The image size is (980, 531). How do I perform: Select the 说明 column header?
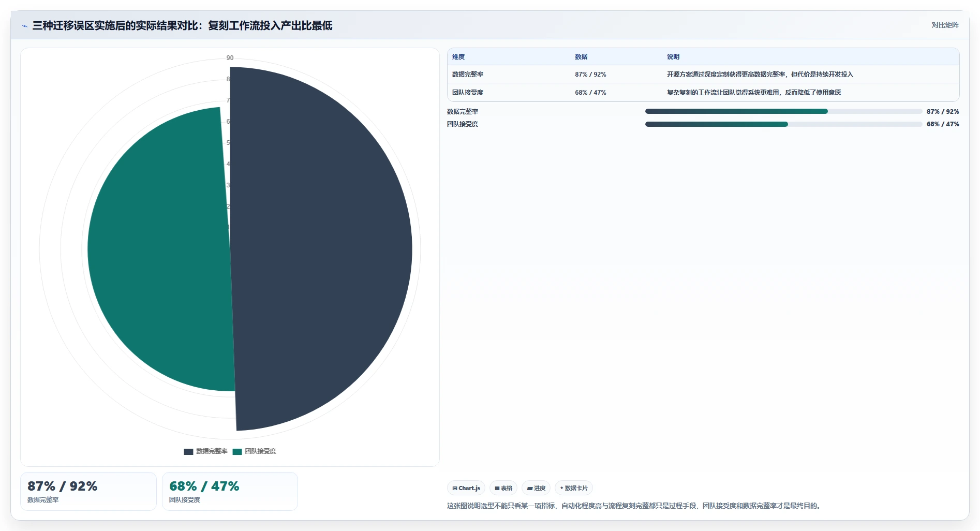tap(673, 57)
